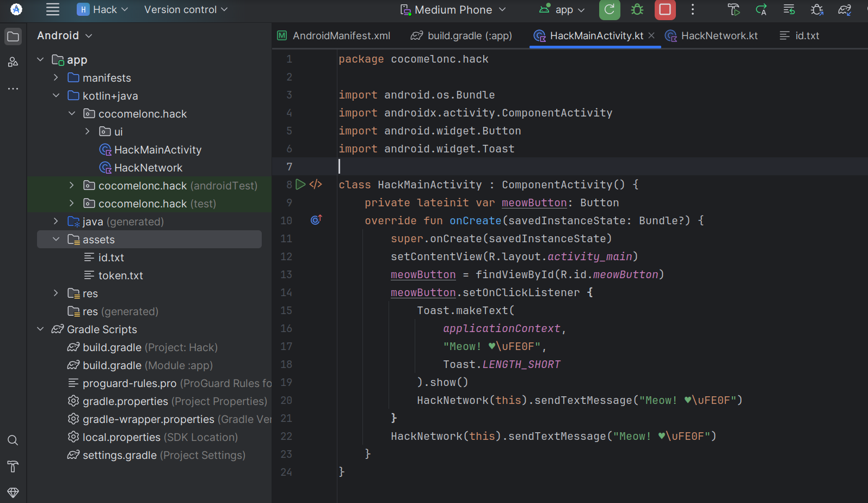Screen dimensions: 868x503
Task: Collapse the assets folder
Action: point(56,239)
